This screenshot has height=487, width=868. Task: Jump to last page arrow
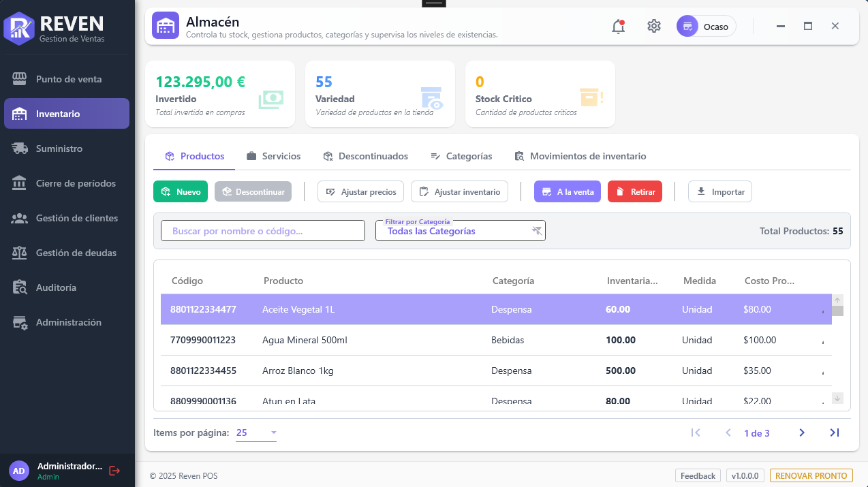point(834,433)
